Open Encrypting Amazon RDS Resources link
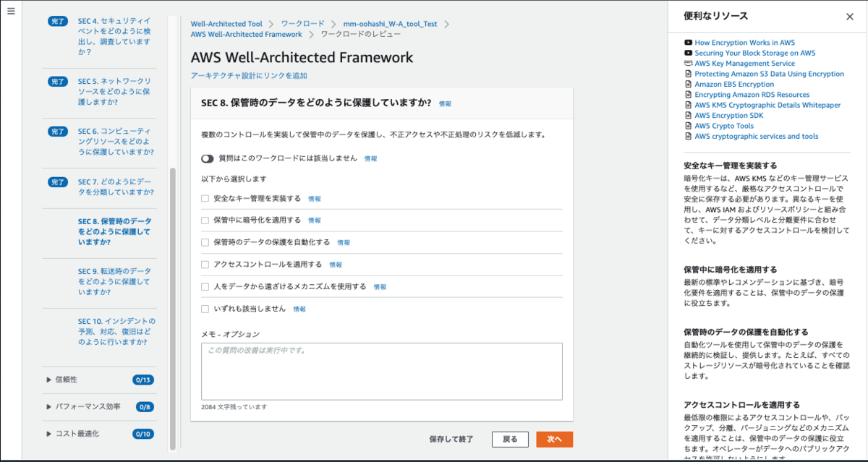The image size is (868, 462). point(752,95)
